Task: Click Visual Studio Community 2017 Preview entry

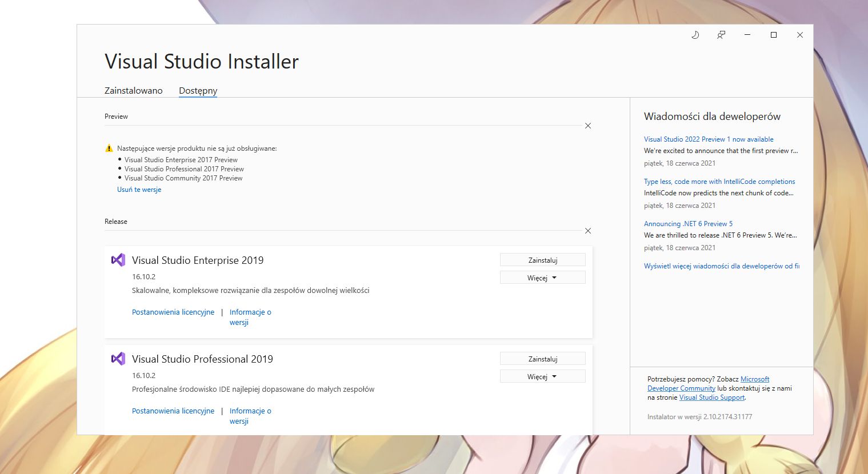Action: click(183, 178)
